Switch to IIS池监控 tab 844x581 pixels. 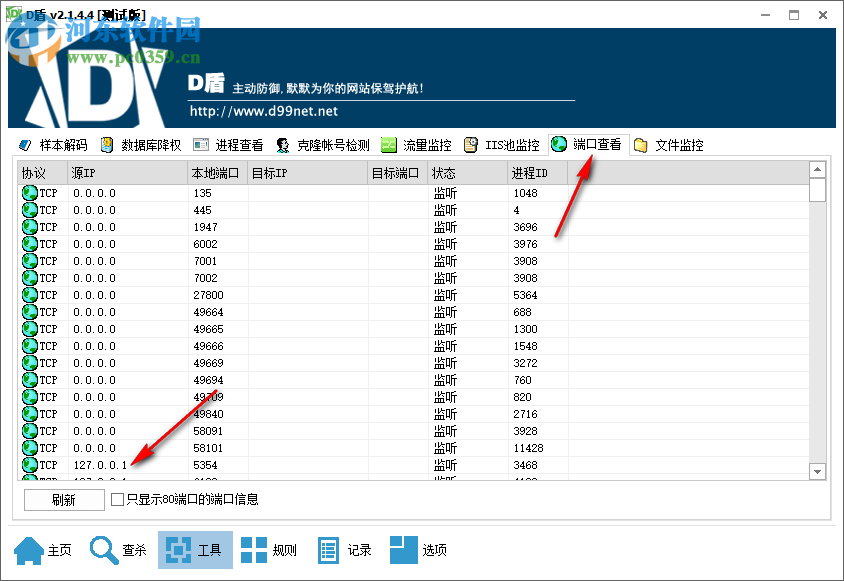pos(502,145)
